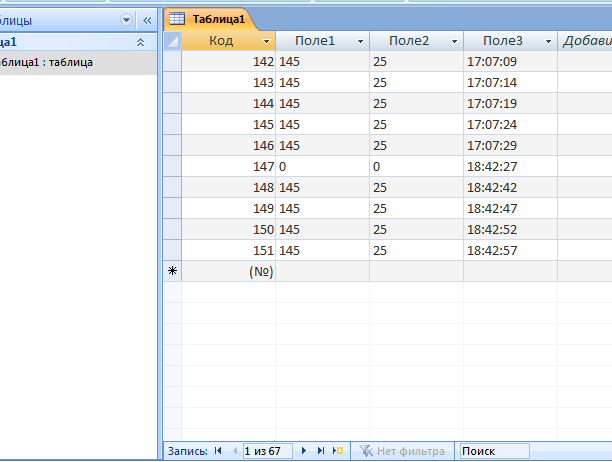
Task: Create new blank record button
Action: pyautogui.click(x=338, y=451)
